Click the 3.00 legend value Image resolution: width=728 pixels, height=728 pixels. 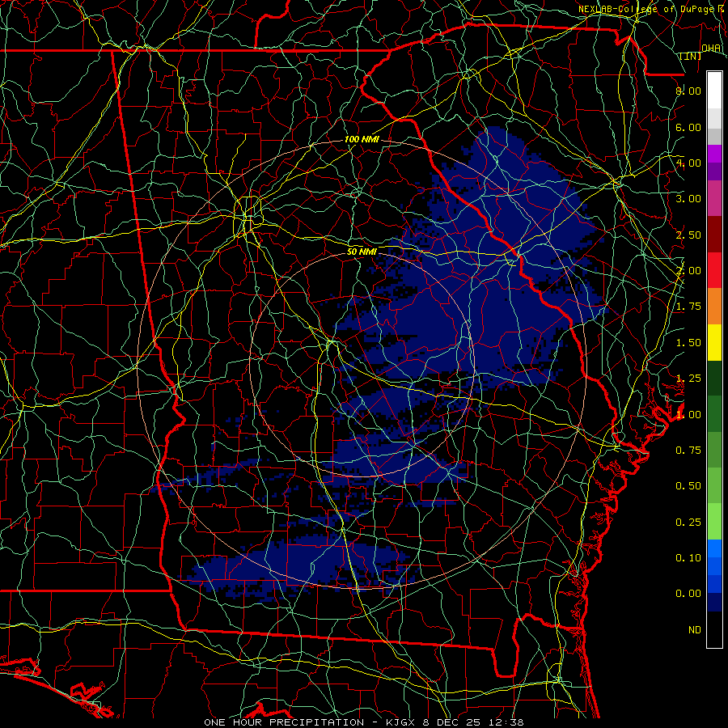click(x=688, y=199)
